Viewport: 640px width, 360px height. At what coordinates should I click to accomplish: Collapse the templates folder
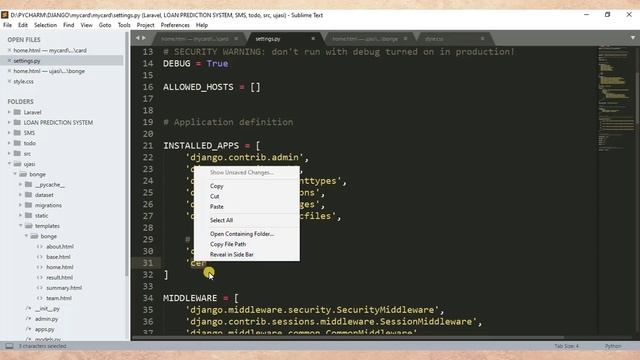click(x=20, y=226)
